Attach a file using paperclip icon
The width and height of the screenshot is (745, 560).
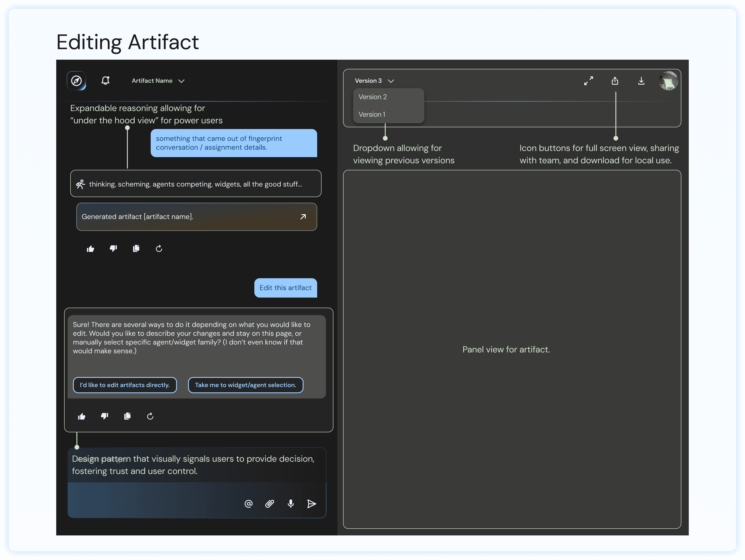(x=269, y=503)
